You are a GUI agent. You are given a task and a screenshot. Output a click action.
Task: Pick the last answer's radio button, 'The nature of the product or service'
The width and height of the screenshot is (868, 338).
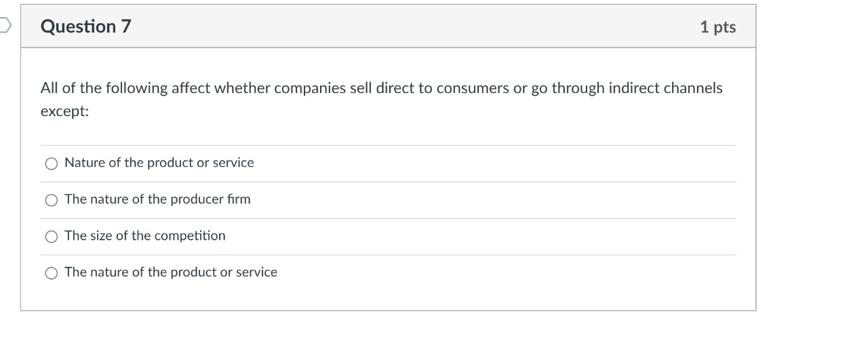52,274
